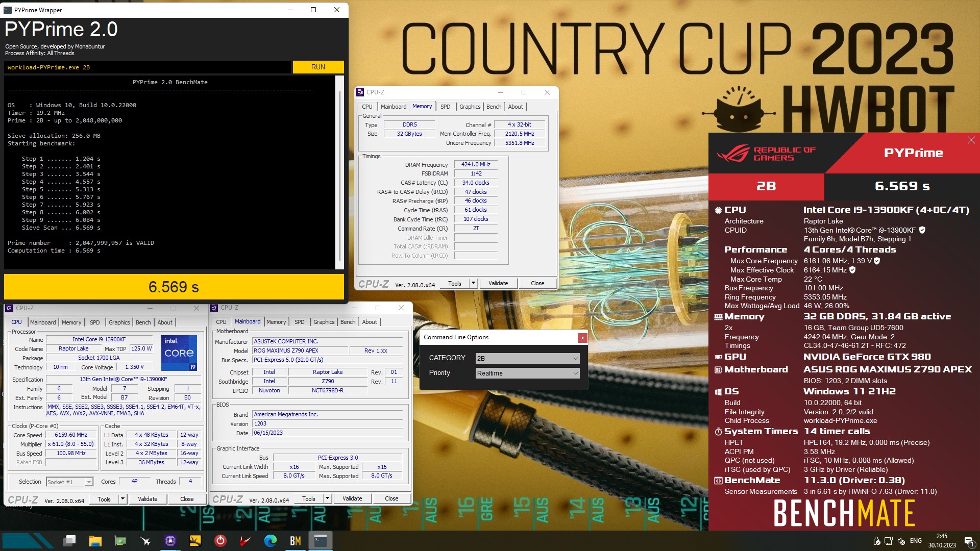This screenshot has height=551, width=980.
Task: Click the safely remove hardware tray icon
Action: point(876,541)
